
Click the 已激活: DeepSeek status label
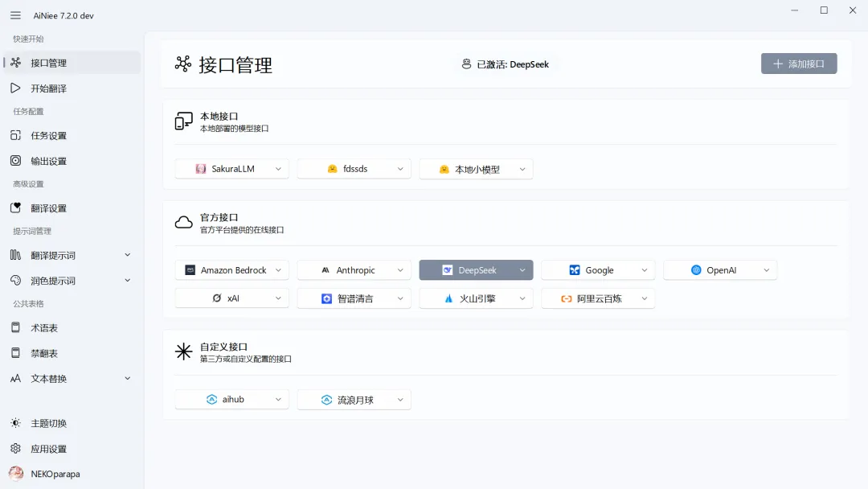pos(513,64)
